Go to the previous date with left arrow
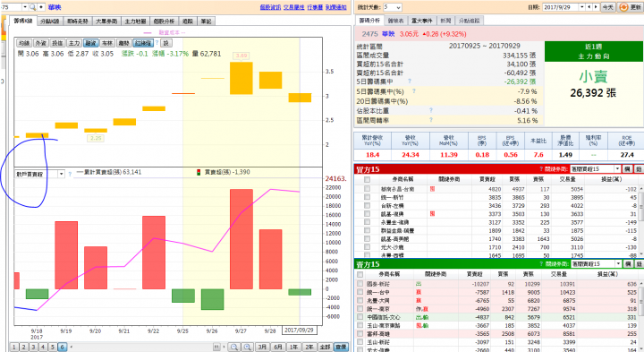The width and height of the screenshot is (644, 352). pos(589,7)
